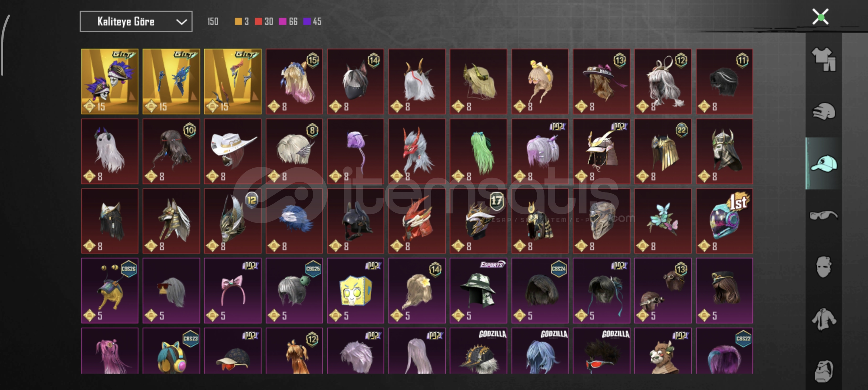The width and height of the screenshot is (868, 390).
Task: Open the face mask category icon
Action: [824, 267]
